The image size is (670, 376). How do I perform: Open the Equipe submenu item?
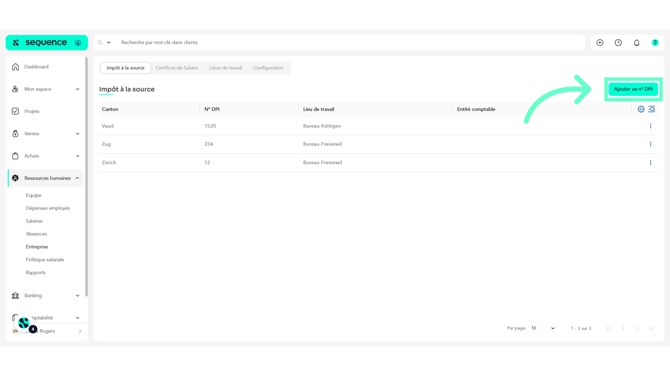33,195
